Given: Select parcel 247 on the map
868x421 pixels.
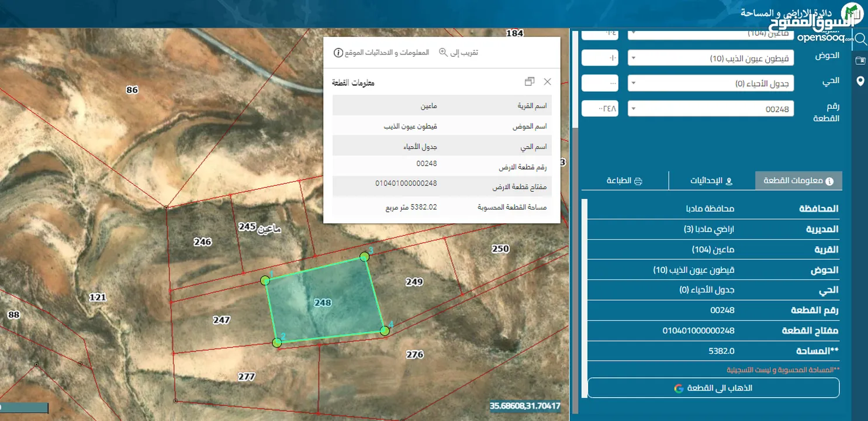Looking at the screenshot, I should pyautogui.click(x=222, y=320).
